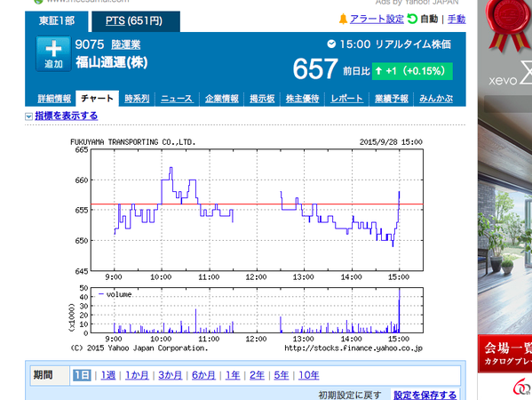The height and width of the screenshot is (400, 532).
Task: Click the 657 stock price
Action: (x=315, y=69)
